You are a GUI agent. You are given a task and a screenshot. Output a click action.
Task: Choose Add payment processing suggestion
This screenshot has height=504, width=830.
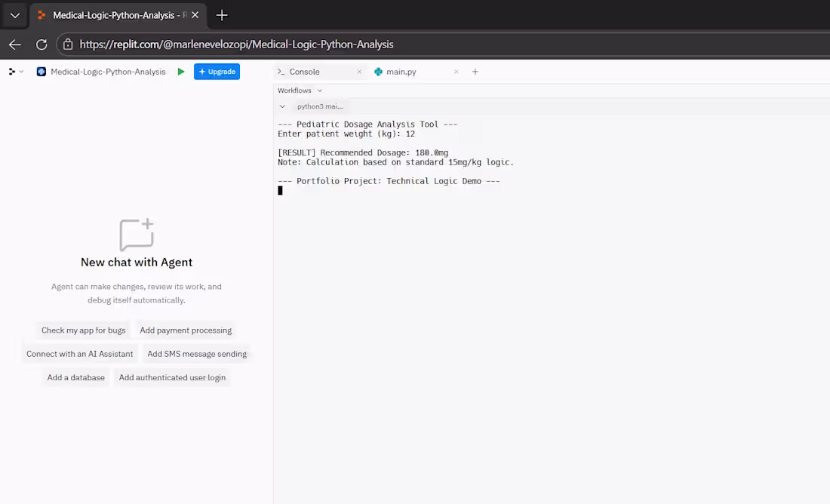click(x=186, y=330)
